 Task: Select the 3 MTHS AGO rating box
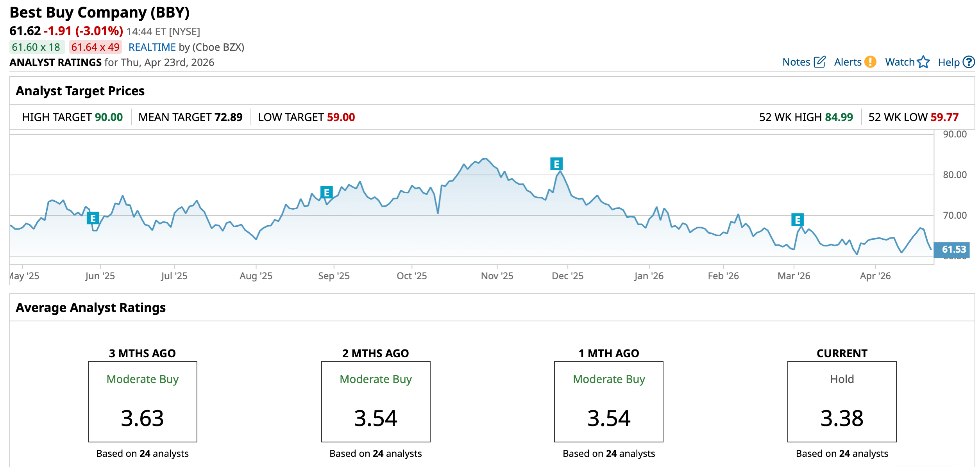pos(143,401)
